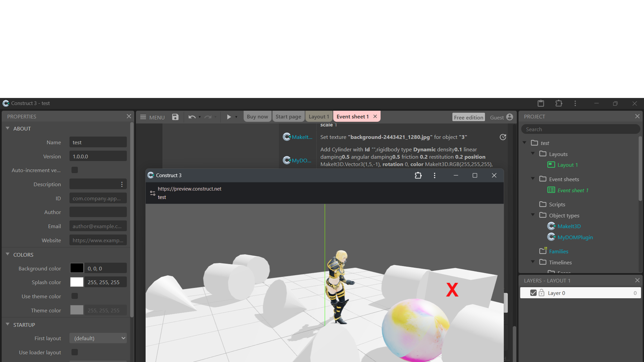Click the Name input field with test
This screenshot has height=362, width=644.
[x=98, y=142]
